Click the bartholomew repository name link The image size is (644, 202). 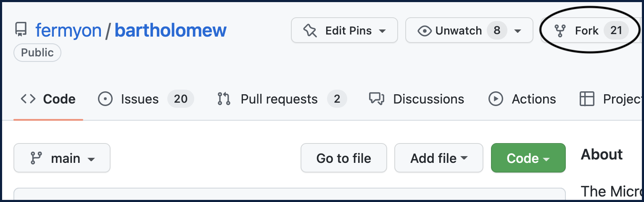[x=170, y=30]
